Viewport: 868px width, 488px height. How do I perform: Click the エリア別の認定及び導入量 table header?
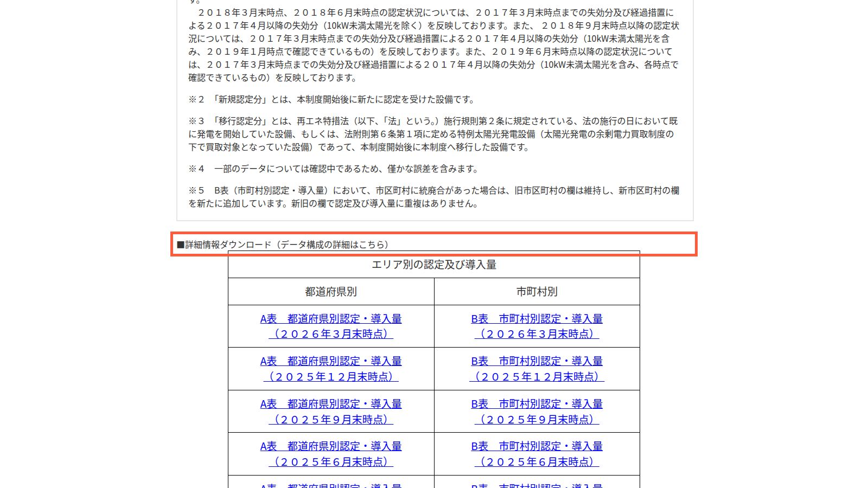tap(434, 265)
